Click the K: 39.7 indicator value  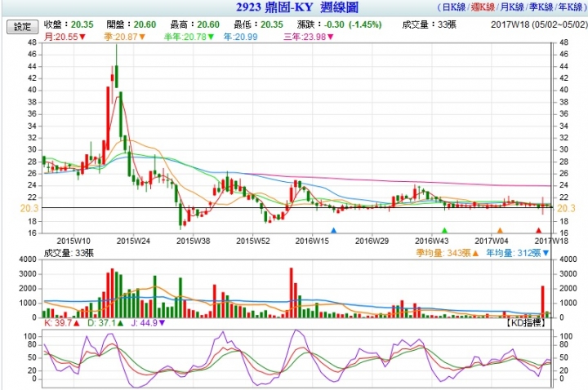62,322
